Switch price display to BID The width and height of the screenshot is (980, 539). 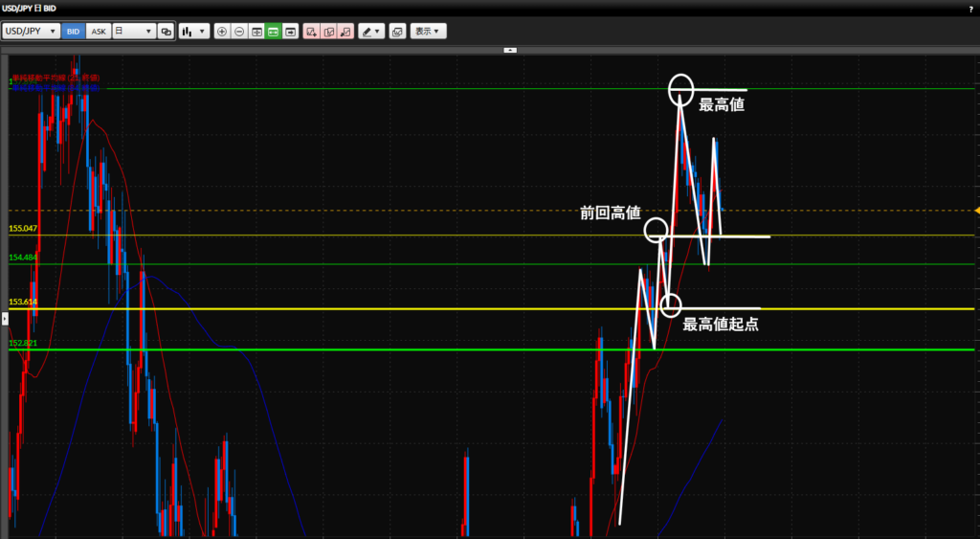click(74, 31)
